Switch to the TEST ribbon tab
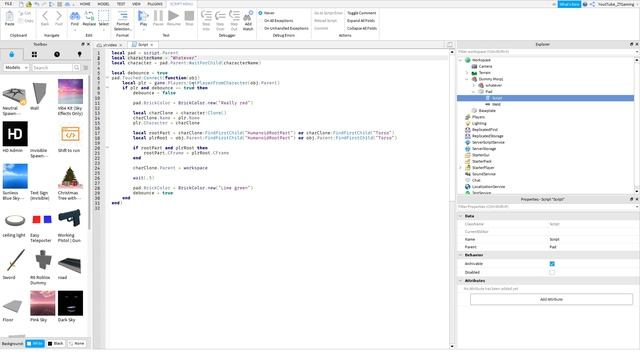The image size is (640, 360). coord(121,4)
